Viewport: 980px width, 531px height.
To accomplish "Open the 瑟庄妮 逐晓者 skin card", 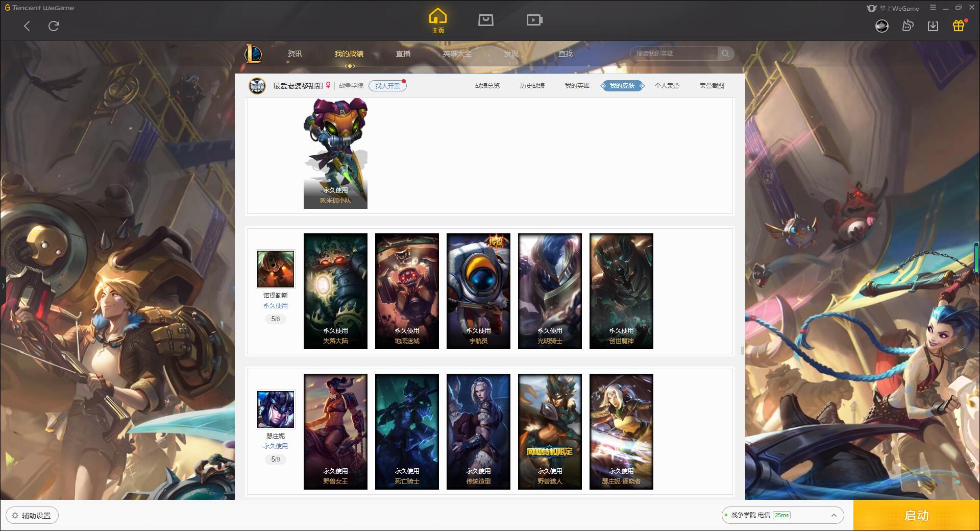I will [621, 431].
